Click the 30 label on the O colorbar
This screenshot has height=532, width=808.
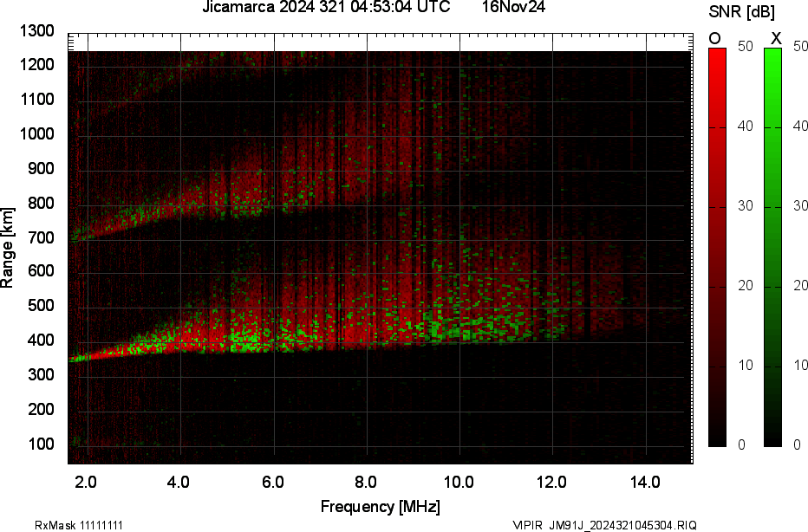[746, 206]
